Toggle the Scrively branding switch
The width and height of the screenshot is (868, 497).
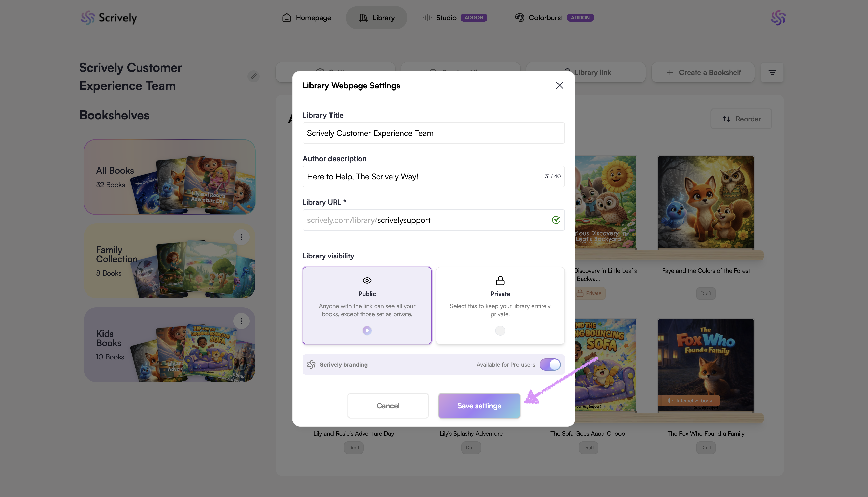coord(550,364)
